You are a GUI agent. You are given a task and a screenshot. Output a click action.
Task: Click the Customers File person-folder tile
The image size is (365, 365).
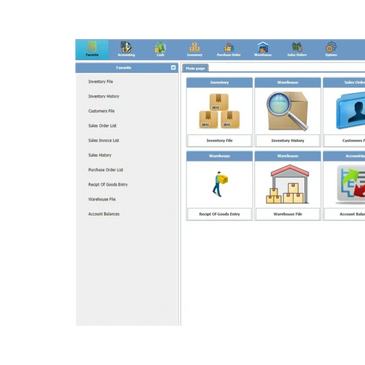pos(344,112)
